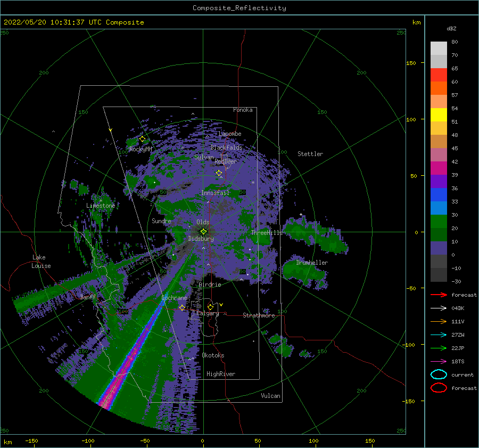Click the Stettler label
The image size is (479, 448).
(310, 154)
